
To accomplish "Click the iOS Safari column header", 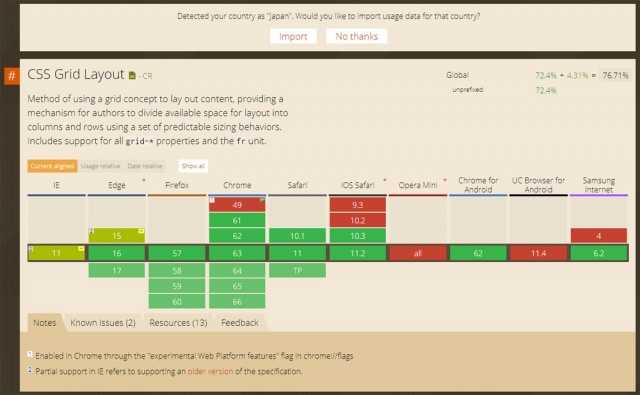I will (358, 185).
